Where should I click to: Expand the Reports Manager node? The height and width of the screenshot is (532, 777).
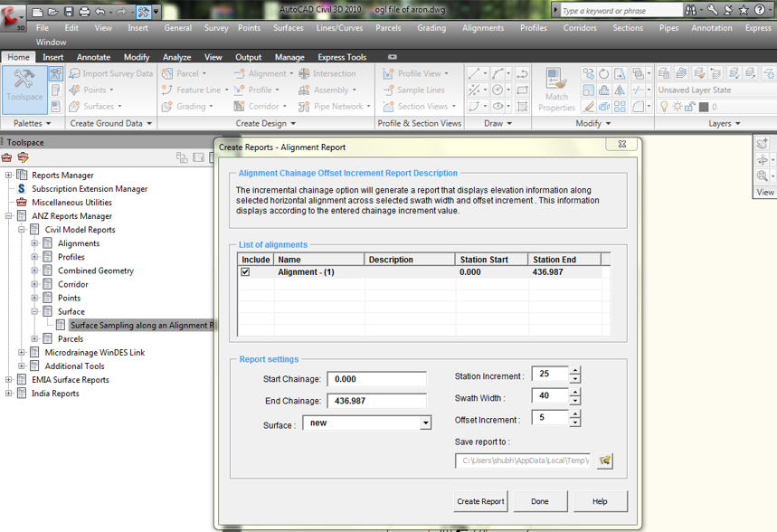coord(8,175)
